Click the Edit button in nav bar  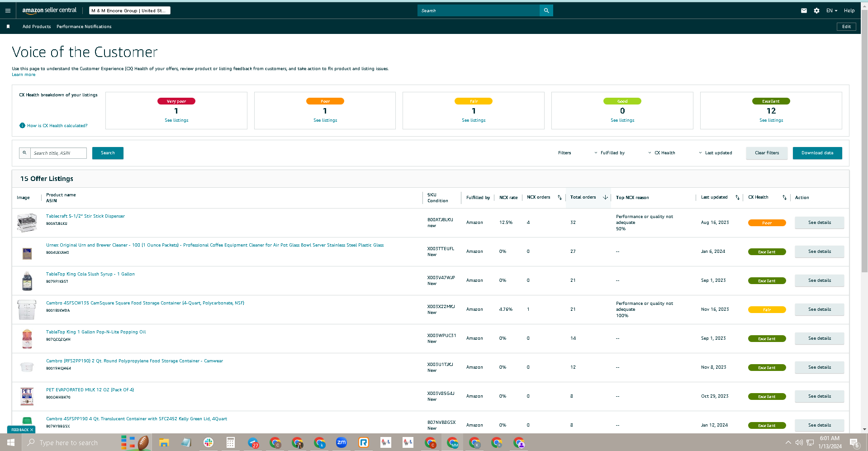pos(846,27)
